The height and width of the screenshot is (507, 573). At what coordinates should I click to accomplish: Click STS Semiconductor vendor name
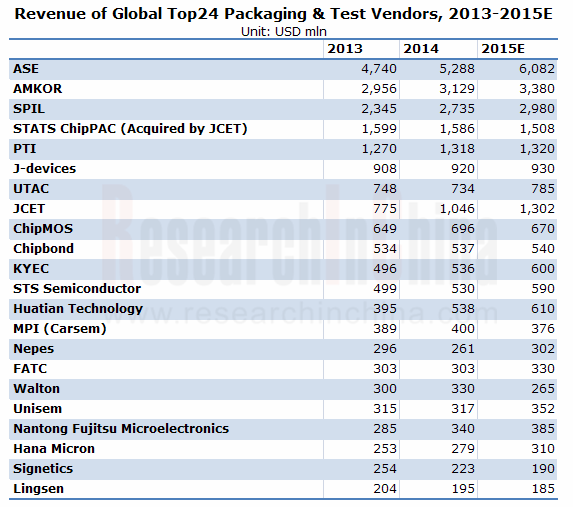pyautogui.click(x=77, y=289)
